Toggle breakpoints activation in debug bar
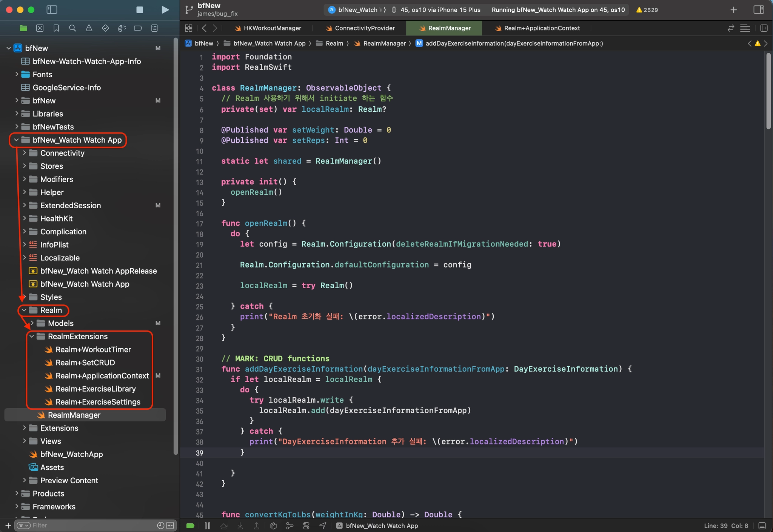Screen dimensions: 773x532 [x=190, y=526]
